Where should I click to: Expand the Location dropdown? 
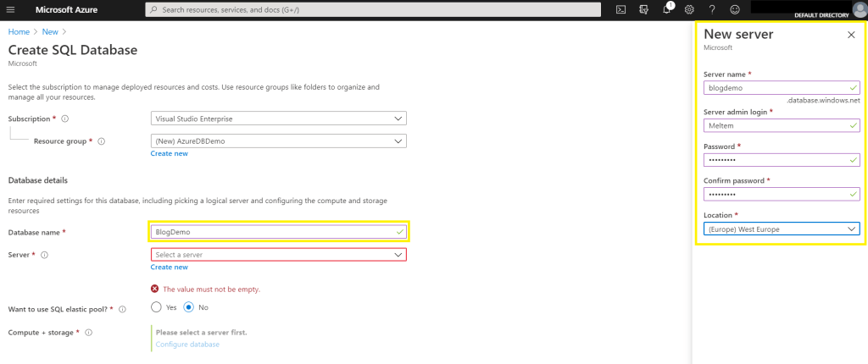[x=781, y=229]
